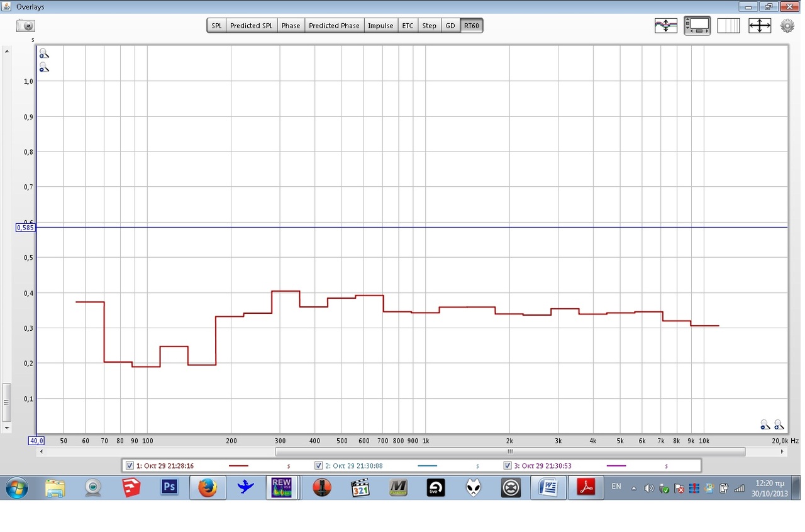The height and width of the screenshot is (532, 805).
Task: Click the 40,0 frequency start field
Action: point(36,441)
